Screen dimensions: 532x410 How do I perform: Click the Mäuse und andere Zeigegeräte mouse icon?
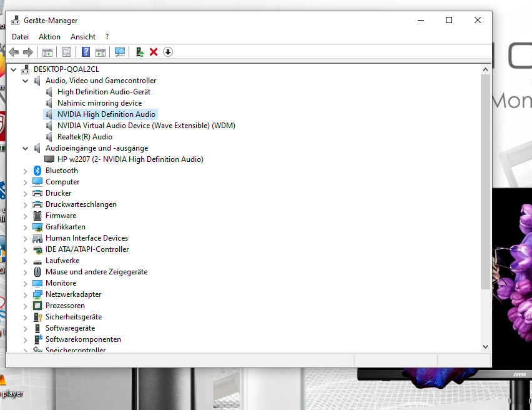pos(37,272)
